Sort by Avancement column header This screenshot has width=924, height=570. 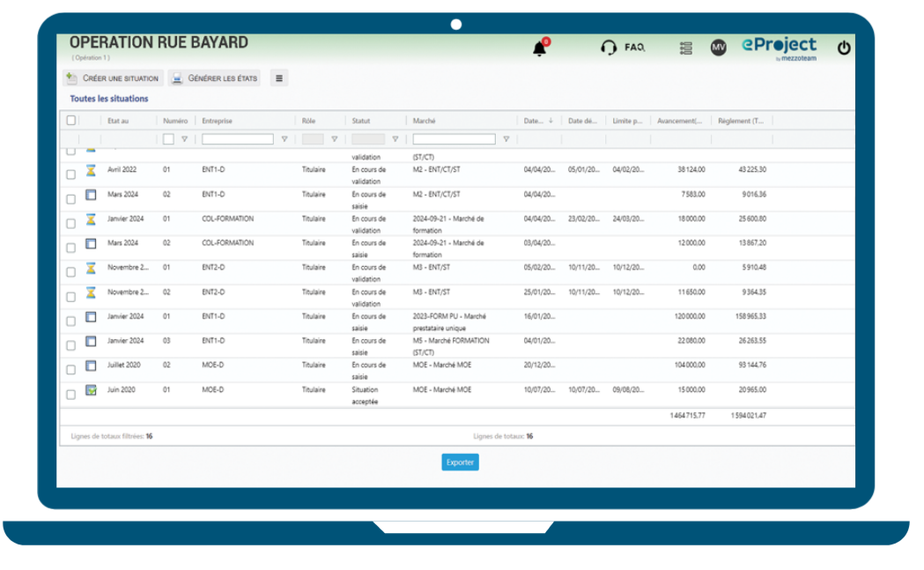[x=679, y=121]
